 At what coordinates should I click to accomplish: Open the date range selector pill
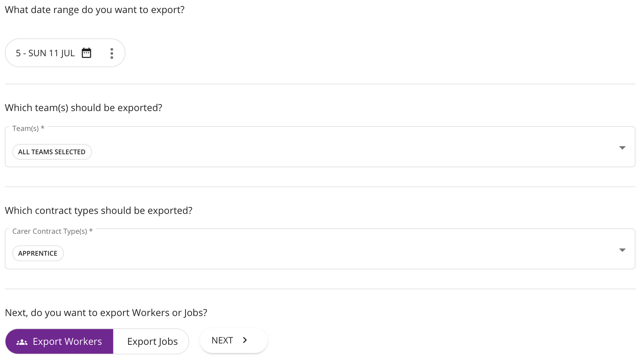[65, 53]
